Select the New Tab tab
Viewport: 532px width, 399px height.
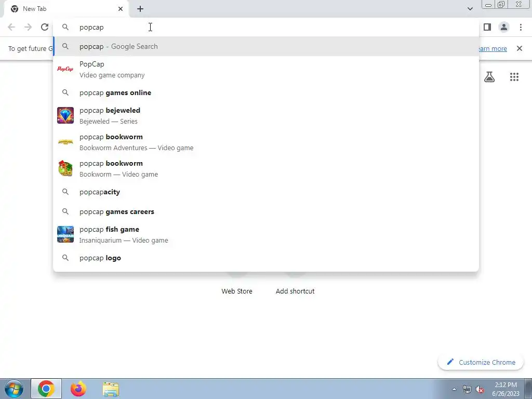[x=66, y=9]
